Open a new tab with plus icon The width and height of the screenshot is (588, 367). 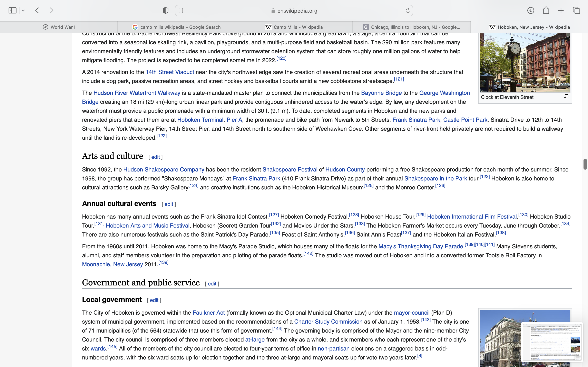click(561, 10)
